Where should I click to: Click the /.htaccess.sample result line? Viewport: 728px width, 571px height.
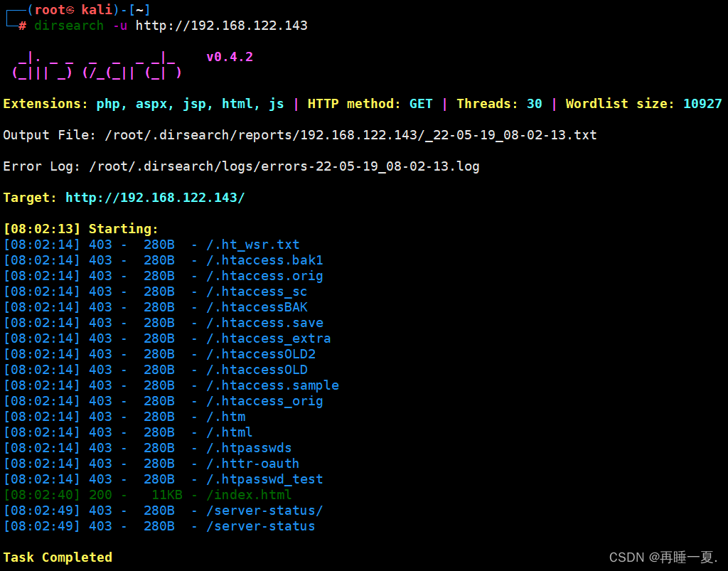point(273,385)
